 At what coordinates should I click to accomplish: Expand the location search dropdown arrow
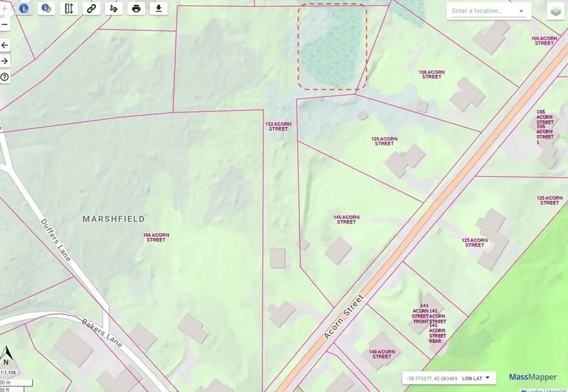pos(521,11)
